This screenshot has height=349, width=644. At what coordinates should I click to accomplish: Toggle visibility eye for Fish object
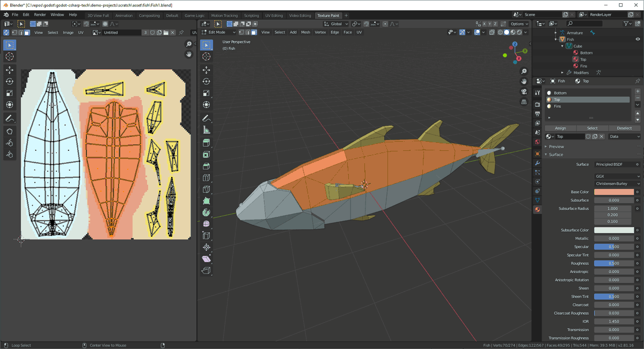point(638,39)
